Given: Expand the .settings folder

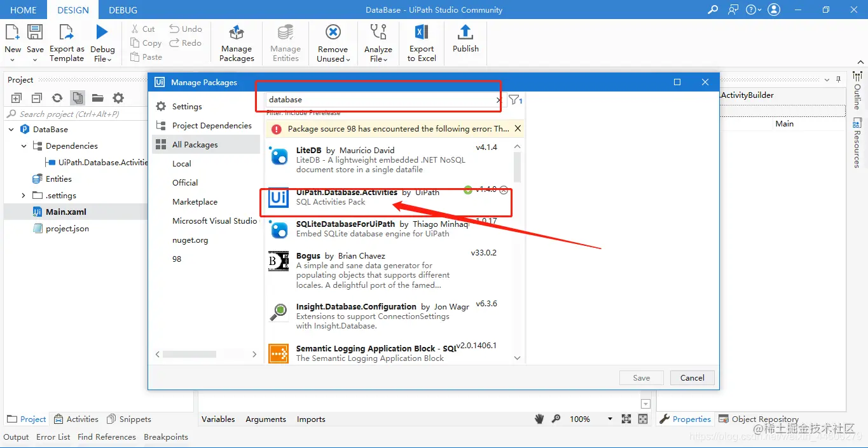Looking at the screenshot, I should pyautogui.click(x=24, y=195).
